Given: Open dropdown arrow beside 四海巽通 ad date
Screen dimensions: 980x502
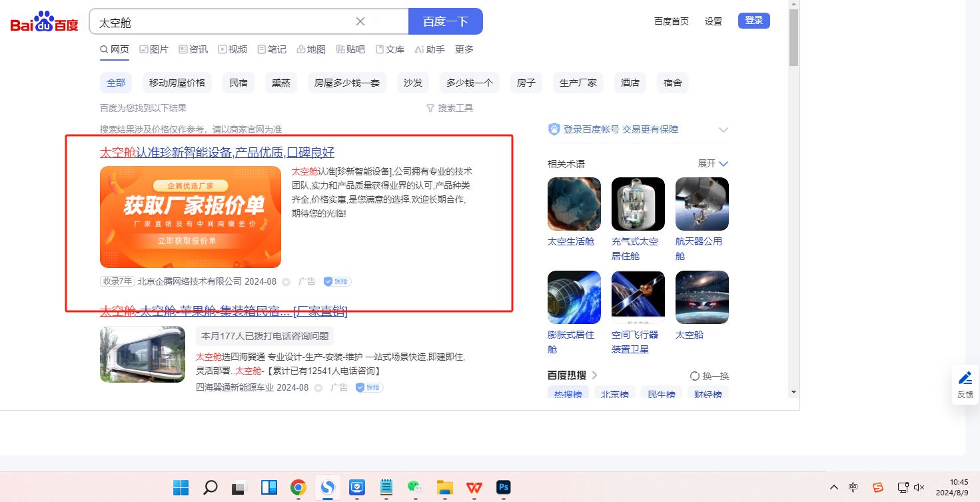Looking at the screenshot, I should point(318,388).
